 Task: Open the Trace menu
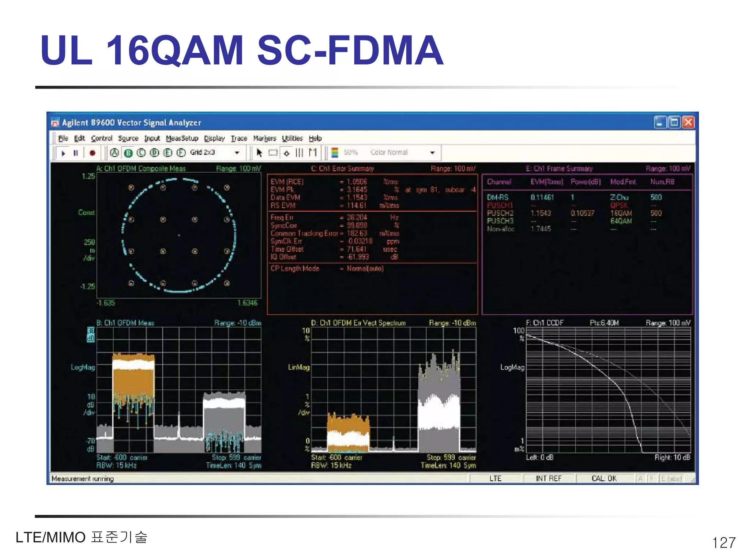point(239,138)
